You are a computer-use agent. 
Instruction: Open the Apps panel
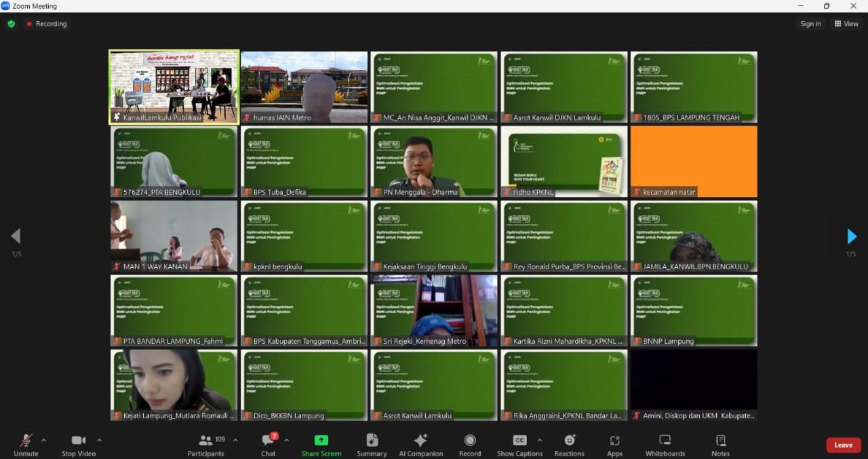click(614, 444)
